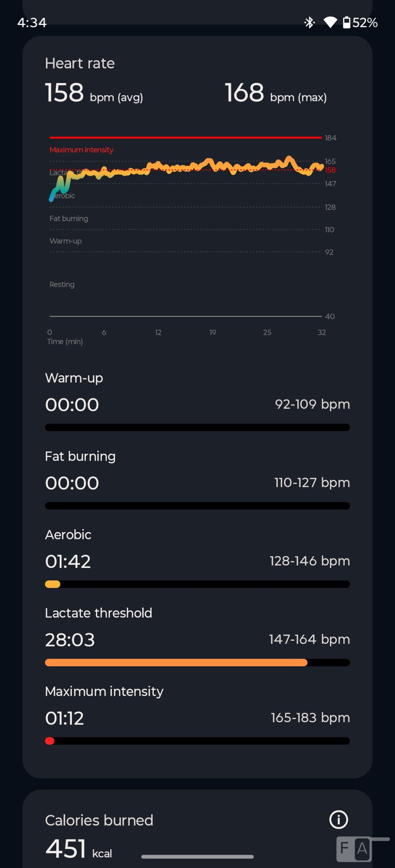Tap the FA overlay icon
The image size is (395, 868).
tap(354, 849)
